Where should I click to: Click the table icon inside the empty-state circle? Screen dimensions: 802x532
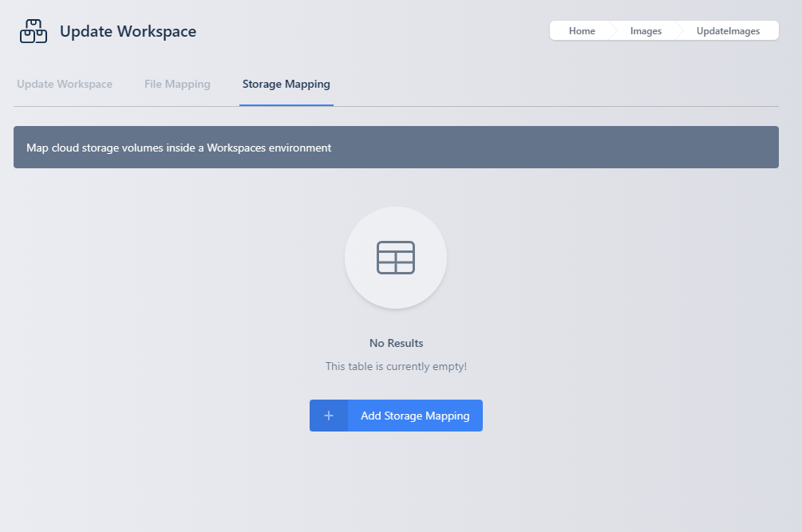pos(396,258)
